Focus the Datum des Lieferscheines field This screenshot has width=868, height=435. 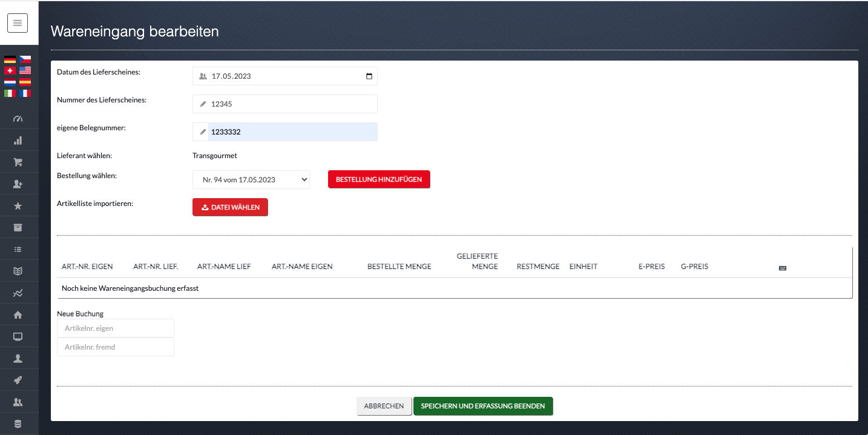tap(285, 76)
